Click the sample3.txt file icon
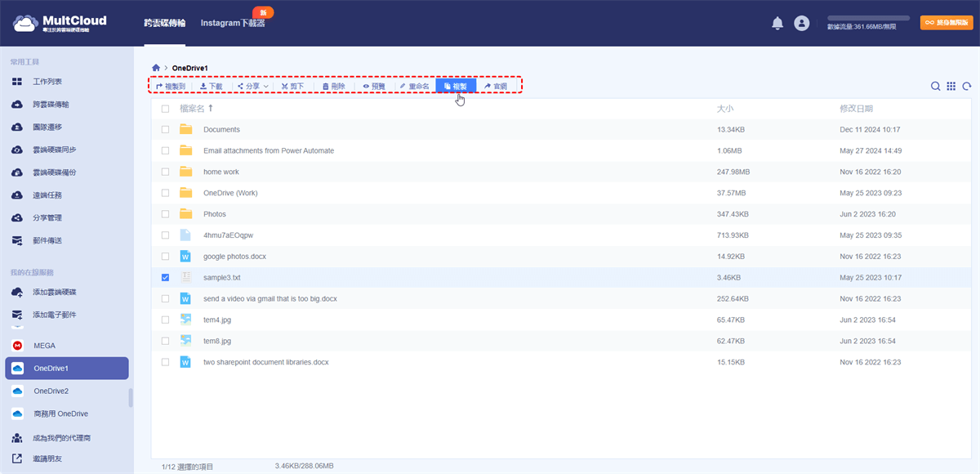 point(185,277)
